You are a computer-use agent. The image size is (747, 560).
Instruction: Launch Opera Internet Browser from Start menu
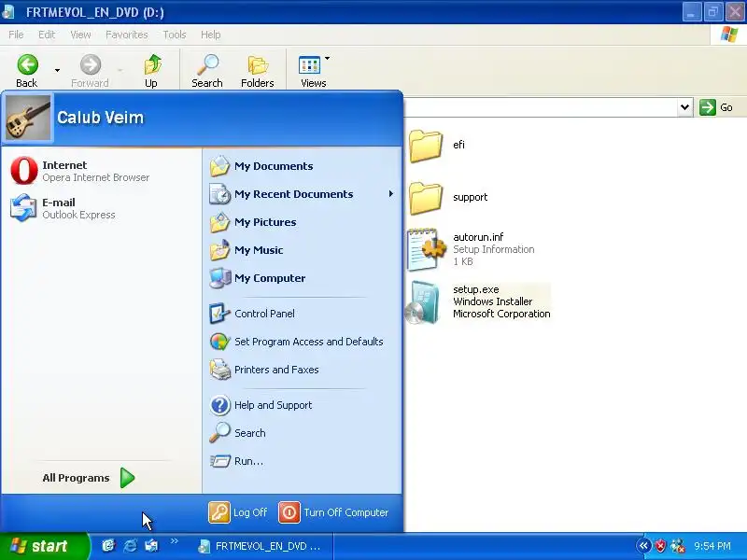tap(102, 171)
